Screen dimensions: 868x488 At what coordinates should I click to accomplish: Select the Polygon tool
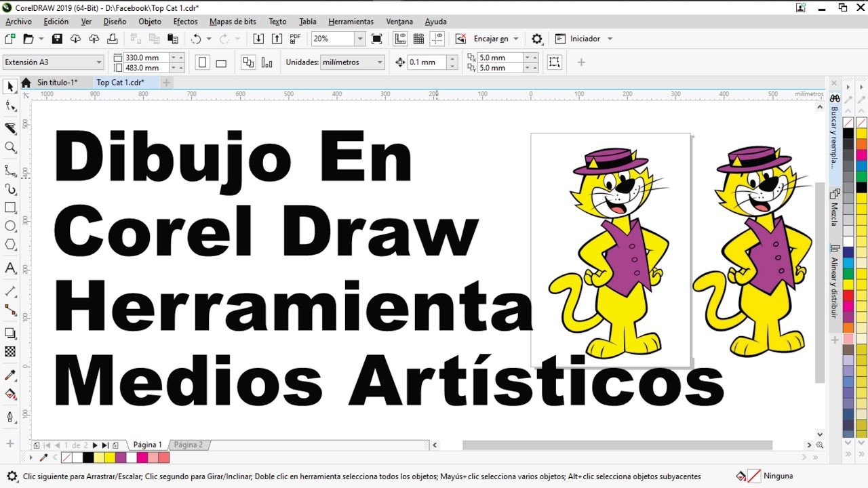point(10,244)
